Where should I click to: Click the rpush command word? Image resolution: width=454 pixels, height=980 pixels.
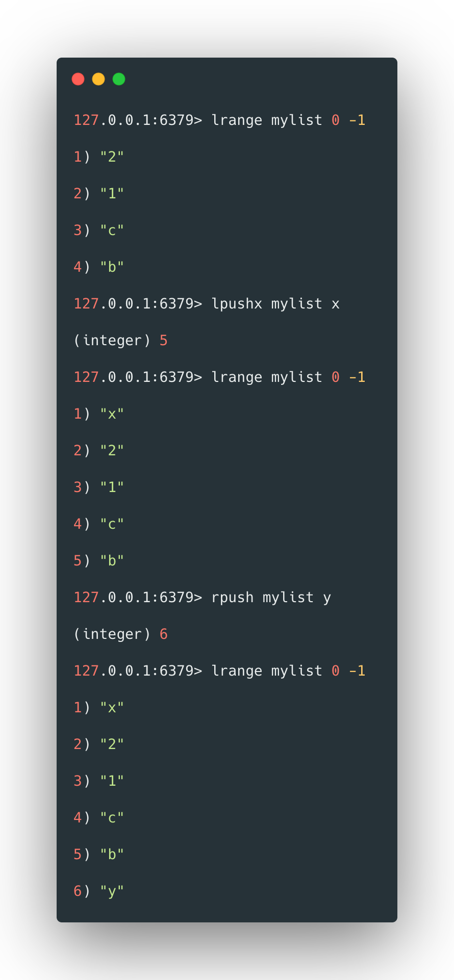[232, 598]
